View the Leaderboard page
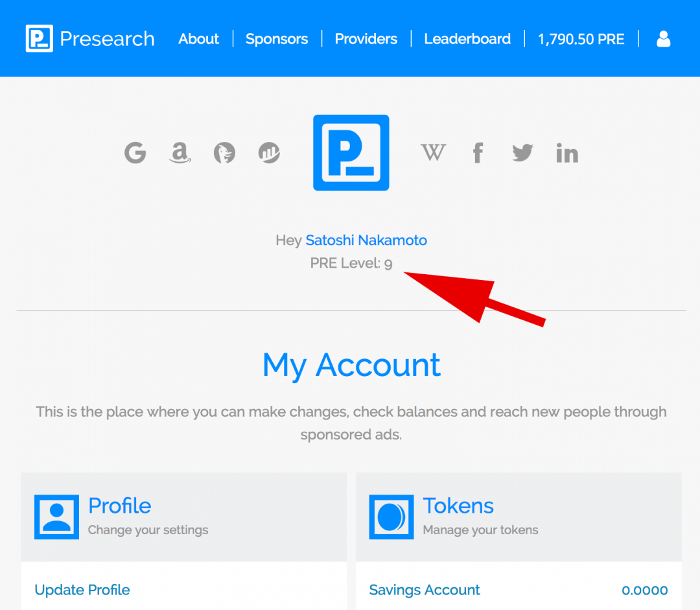Viewport: 700px width, 610px height. (x=467, y=39)
